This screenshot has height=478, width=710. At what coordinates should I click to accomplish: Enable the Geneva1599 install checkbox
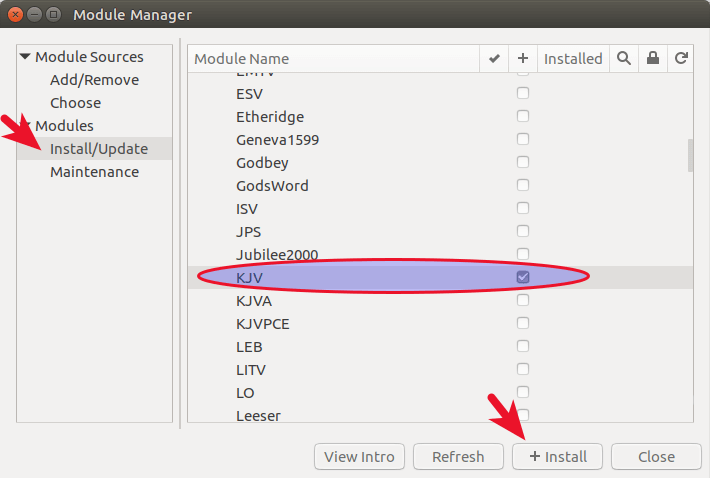pos(523,139)
